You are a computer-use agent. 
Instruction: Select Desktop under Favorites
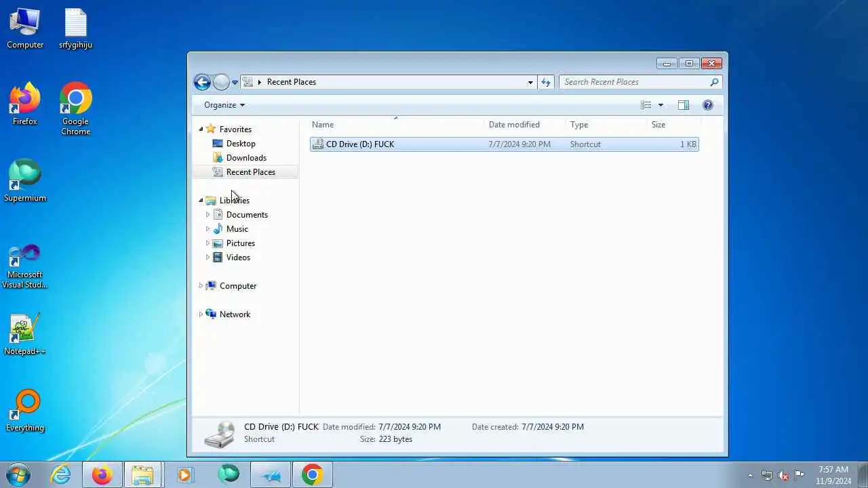click(x=241, y=144)
